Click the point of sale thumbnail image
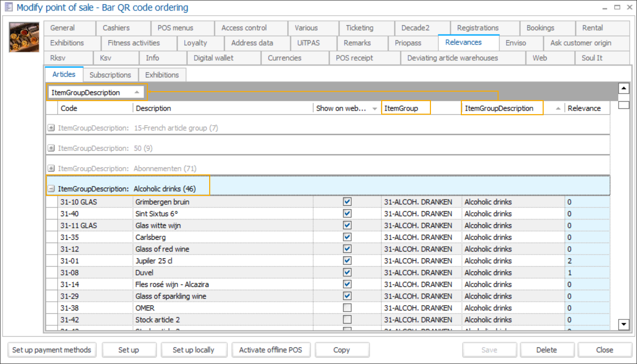Screen dimensions: 637x364 coord(24,37)
